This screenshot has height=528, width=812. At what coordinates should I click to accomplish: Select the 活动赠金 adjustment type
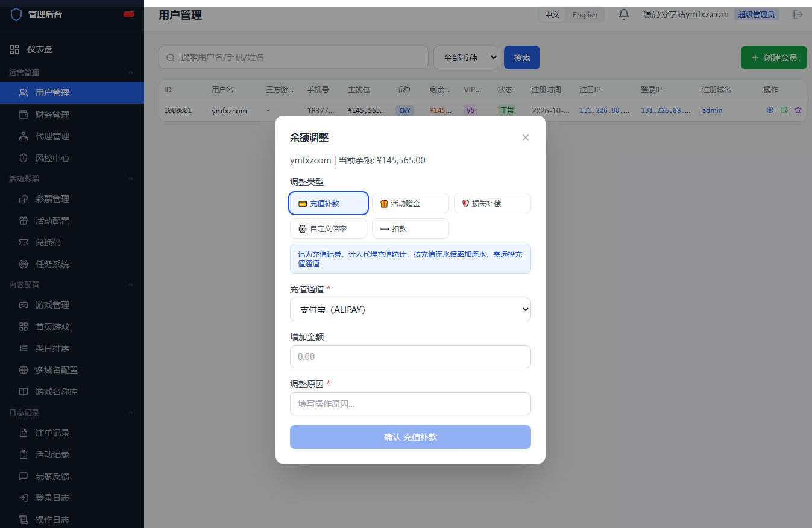(x=411, y=203)
